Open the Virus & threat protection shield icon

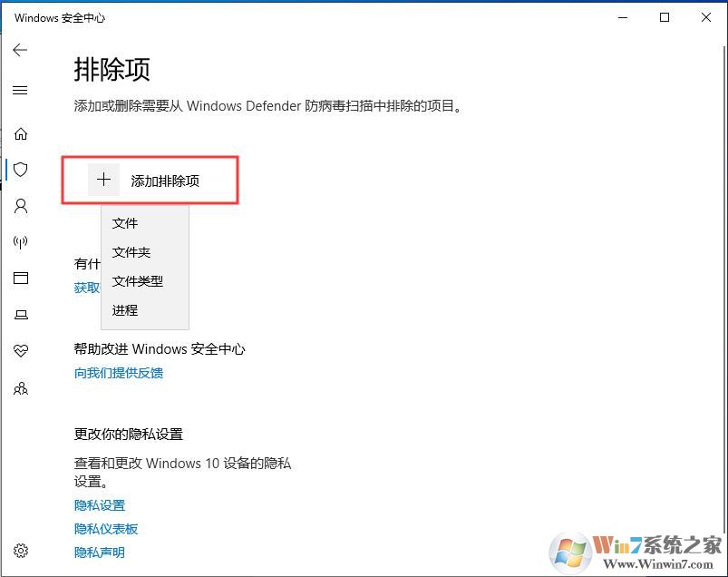[x=20, y=170]
